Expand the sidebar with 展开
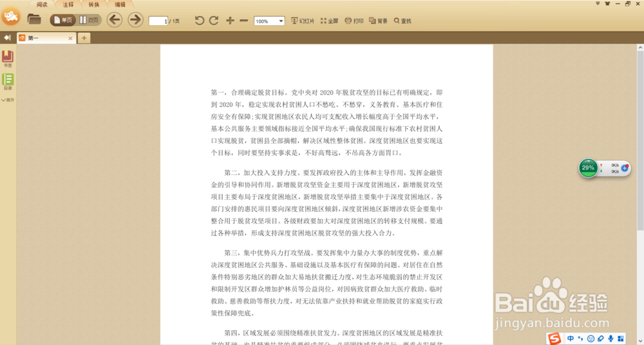Image resolution: width=644 pixels, height=345 pixels. click(8, 100)
